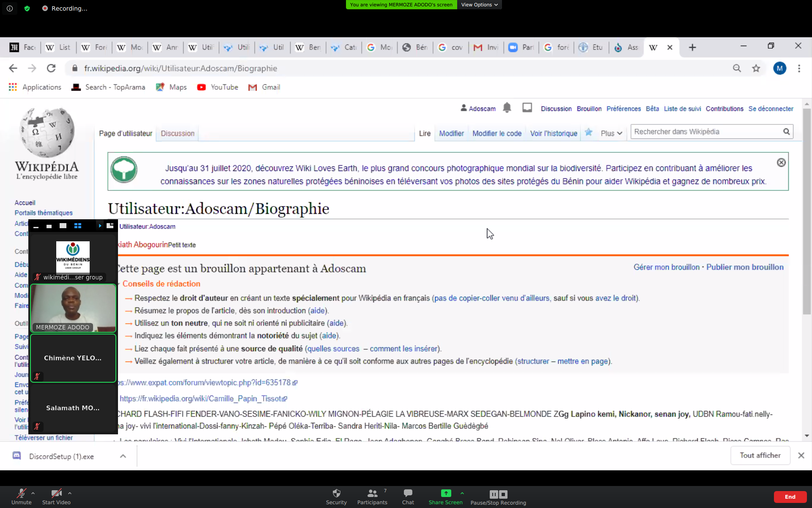Open the Zoom Chat panel
The image size is (812, 508).
[x=408, y=497]
